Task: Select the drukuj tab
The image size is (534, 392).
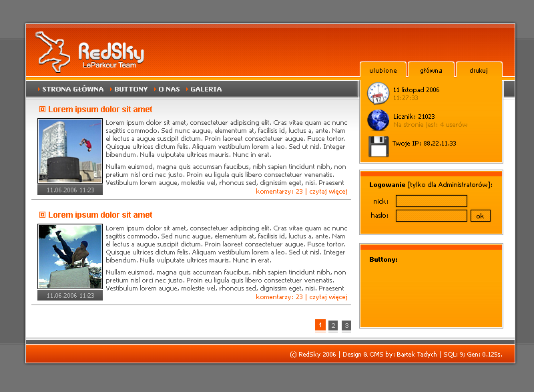Action: [x=479, y=70]
